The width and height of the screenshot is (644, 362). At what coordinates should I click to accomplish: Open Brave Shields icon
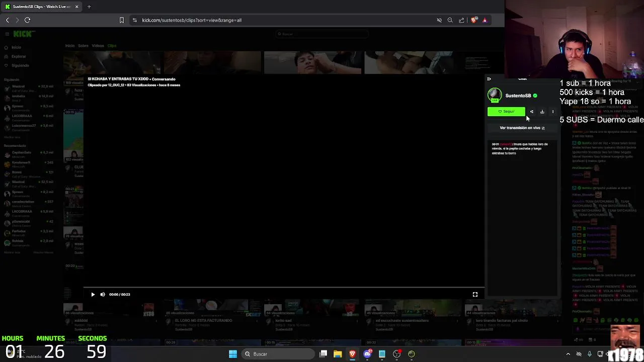coord(473,20)
